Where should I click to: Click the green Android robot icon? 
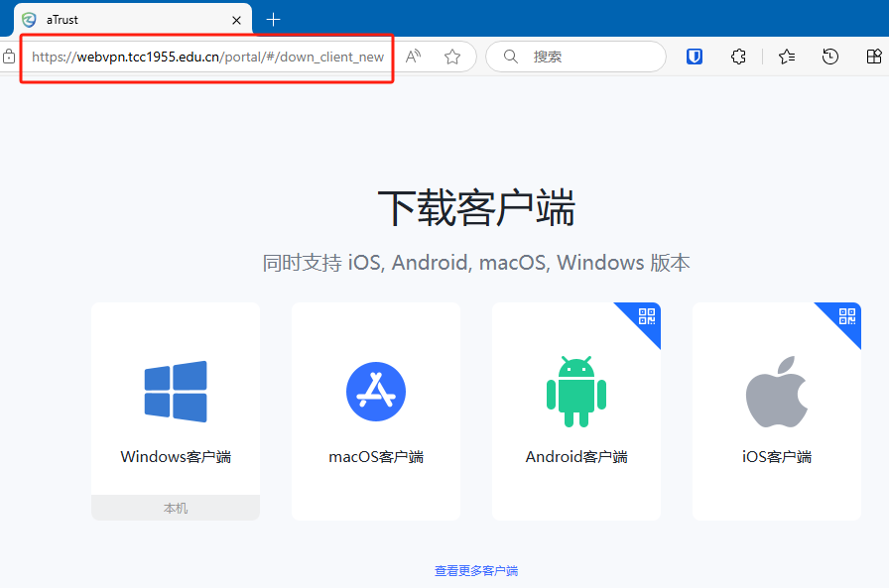576,392
